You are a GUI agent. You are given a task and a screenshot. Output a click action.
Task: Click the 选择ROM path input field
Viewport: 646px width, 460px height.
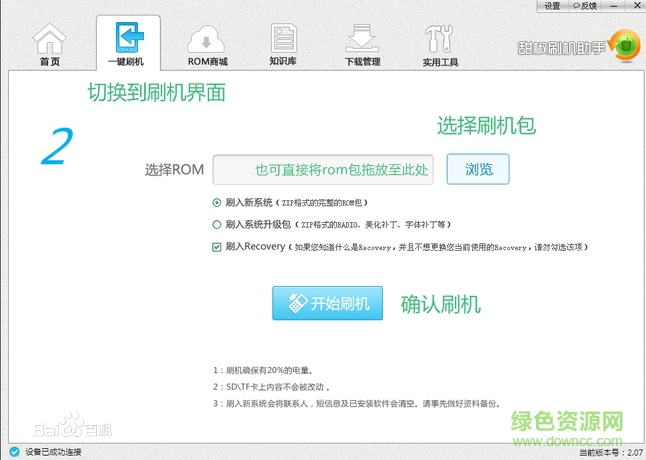click(323, 170)
